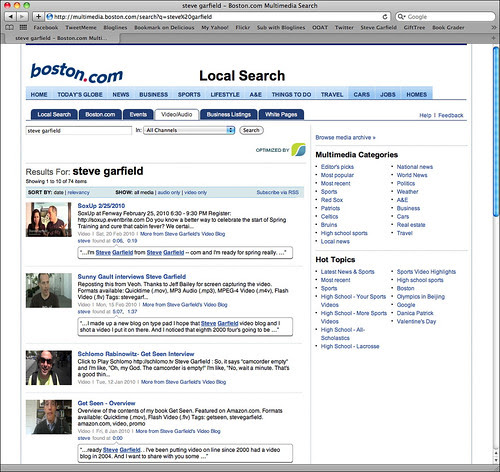Image resolution: width=500 pixels, height=472 pixels.
Task: Open the bookmarks book icon
Action: [x=9, y=27]
